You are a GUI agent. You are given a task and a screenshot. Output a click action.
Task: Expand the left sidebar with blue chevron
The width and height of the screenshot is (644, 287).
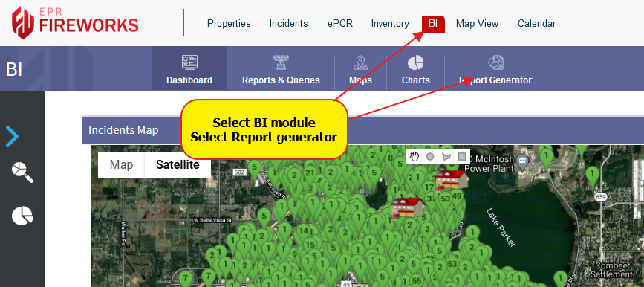point(13,137)
